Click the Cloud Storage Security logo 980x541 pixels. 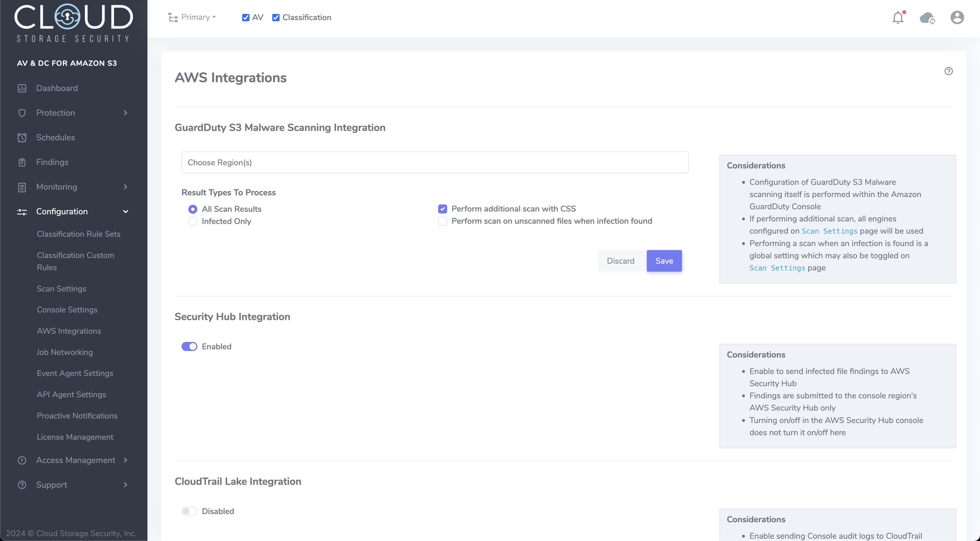(73, 22)
